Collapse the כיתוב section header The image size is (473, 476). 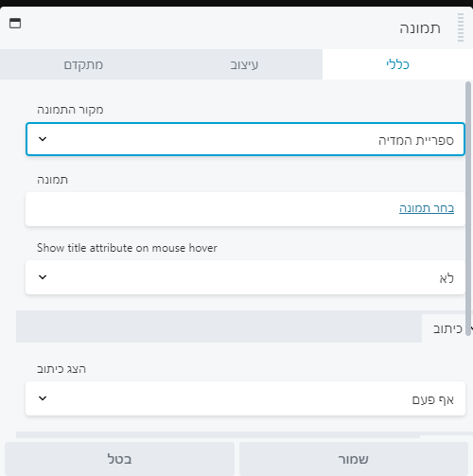coord(447,328)
